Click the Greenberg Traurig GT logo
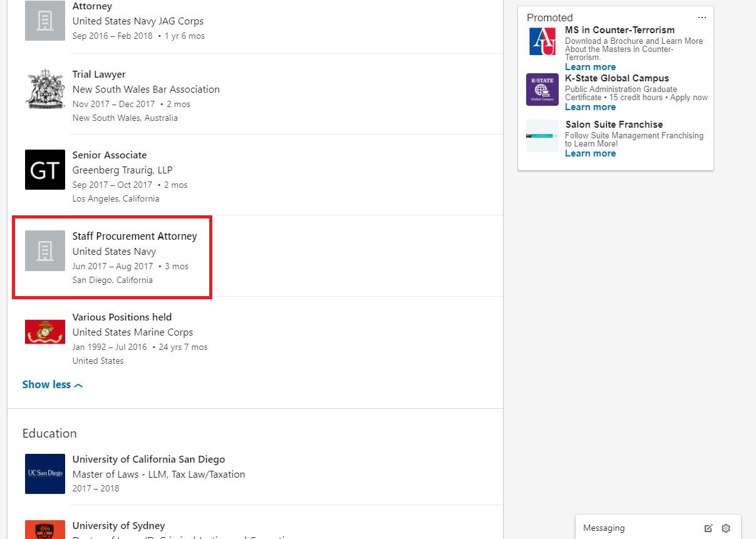Viewport: 756px width, 539px height. [45, 170]
